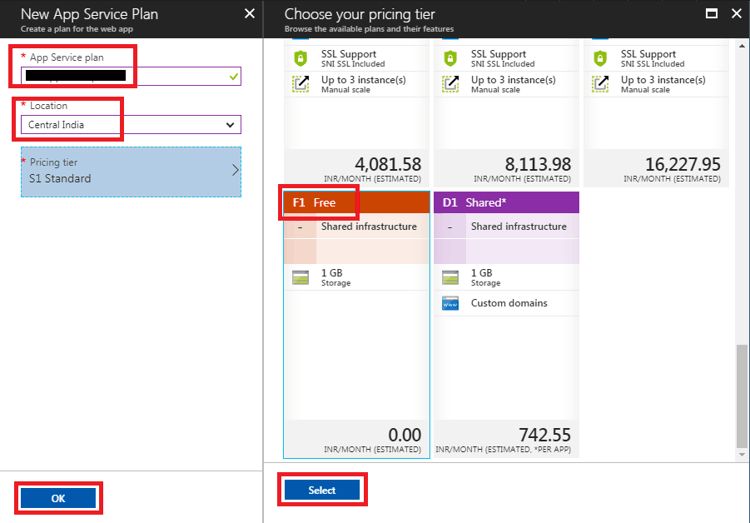Screen dimensions: 750x523
Task: Click manual scale icon in 4,081.58 card
Action: coord(300,84)
